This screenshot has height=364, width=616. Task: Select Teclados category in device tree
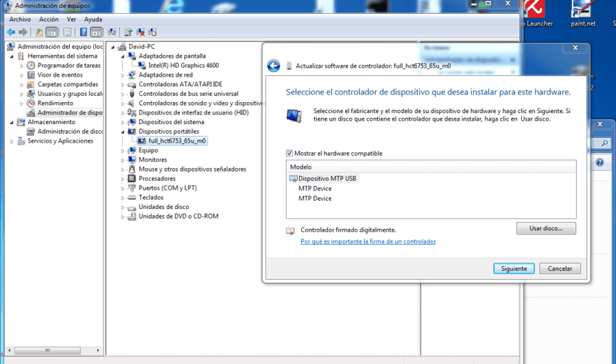[x=151, y=197]
